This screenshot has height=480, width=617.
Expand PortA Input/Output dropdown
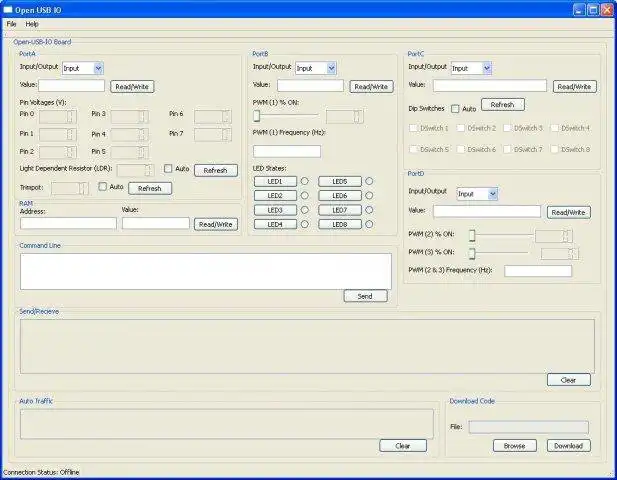pos(98,68)
